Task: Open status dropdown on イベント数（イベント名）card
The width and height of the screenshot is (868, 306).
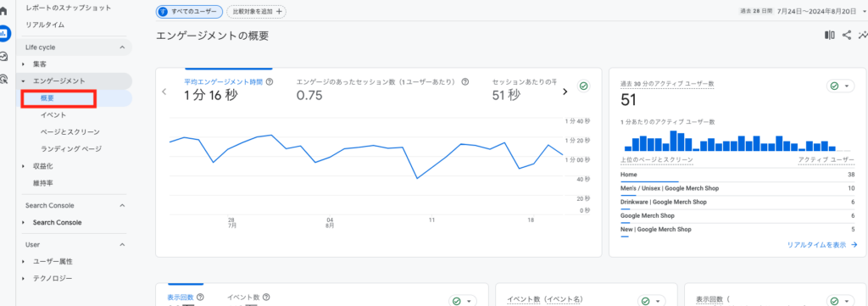Action: click(x=652, y=301)
